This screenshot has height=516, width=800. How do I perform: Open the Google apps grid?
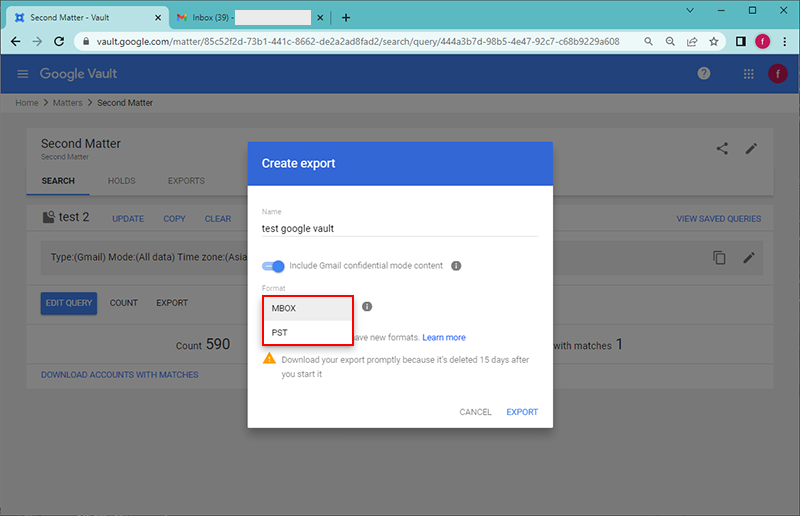[748, 74]
